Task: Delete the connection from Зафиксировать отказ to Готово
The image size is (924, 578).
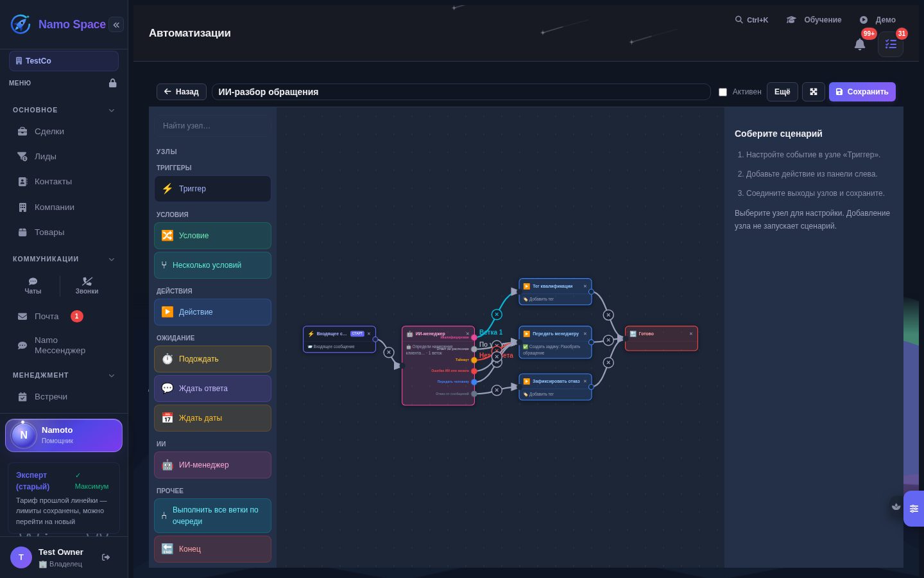Action: (608, 363)
